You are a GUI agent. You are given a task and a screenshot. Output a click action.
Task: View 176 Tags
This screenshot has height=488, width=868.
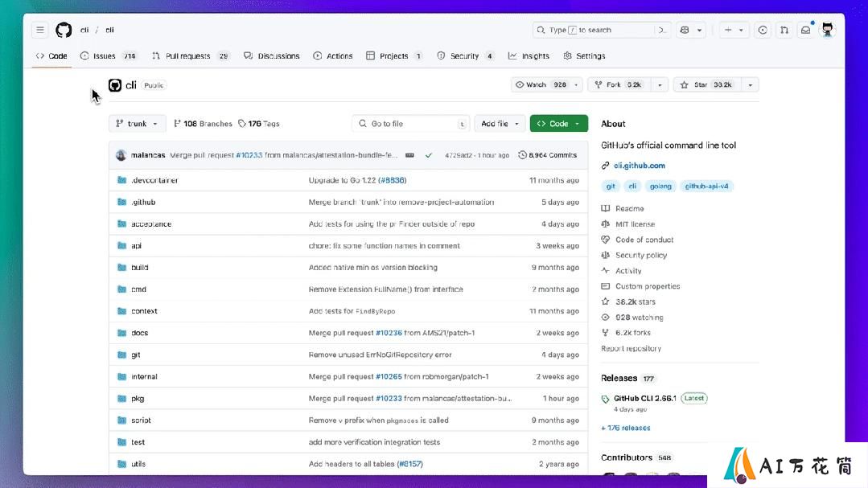[x=258, y=123]
